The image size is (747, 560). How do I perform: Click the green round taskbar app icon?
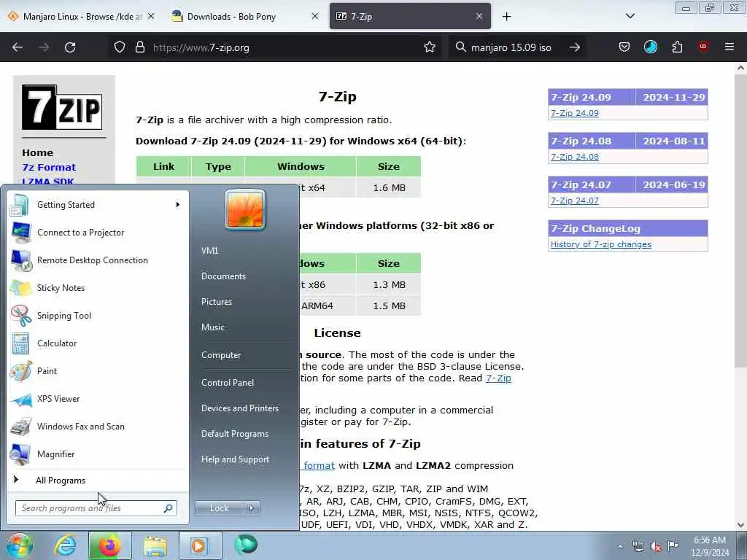pyautogui.click(x=246, y=545)
